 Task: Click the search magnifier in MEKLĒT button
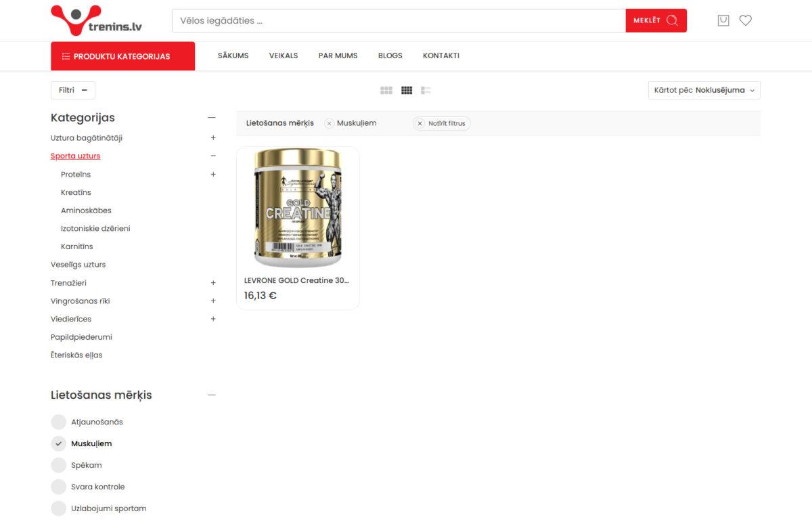[671, 20]
